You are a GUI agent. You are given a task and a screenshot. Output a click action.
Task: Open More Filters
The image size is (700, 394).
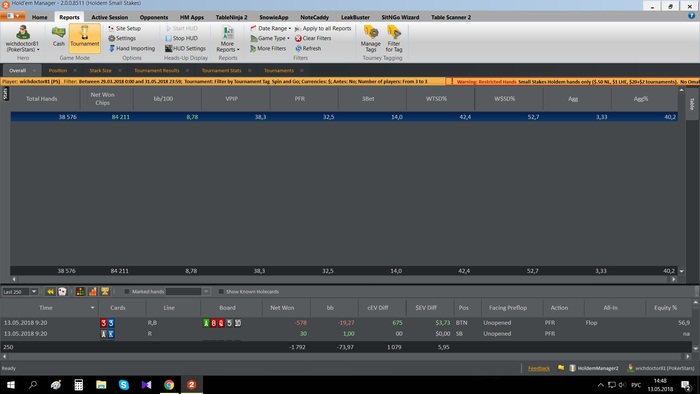268,48
